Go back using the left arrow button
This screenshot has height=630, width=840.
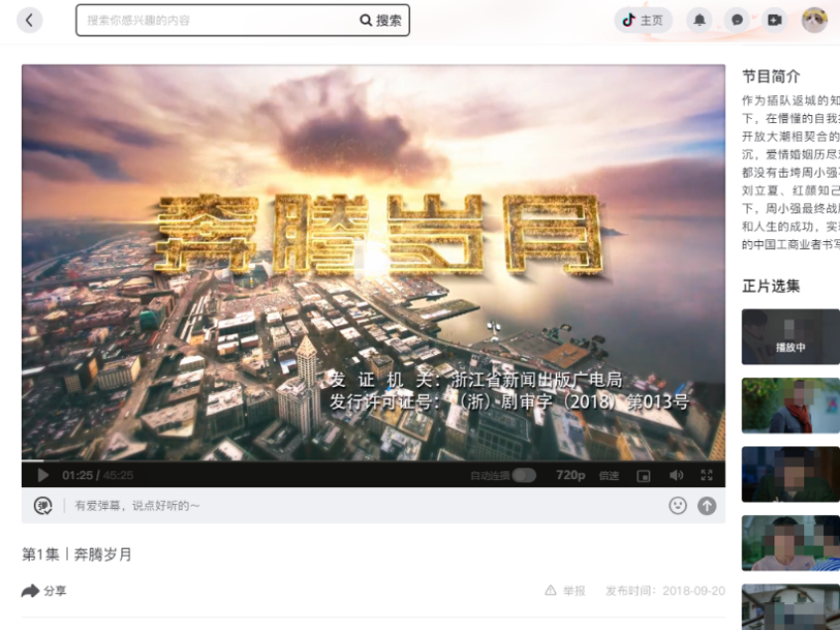point(30,21)
